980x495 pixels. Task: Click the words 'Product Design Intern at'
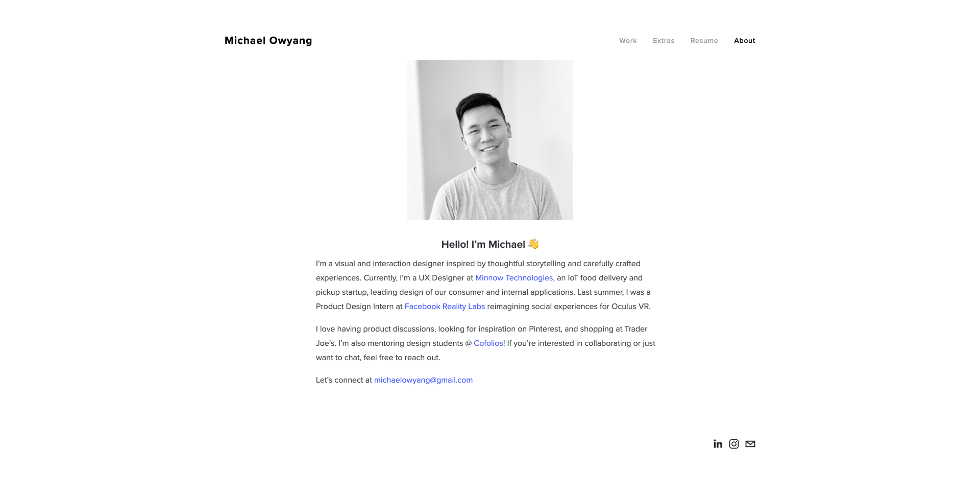(359, 307)
